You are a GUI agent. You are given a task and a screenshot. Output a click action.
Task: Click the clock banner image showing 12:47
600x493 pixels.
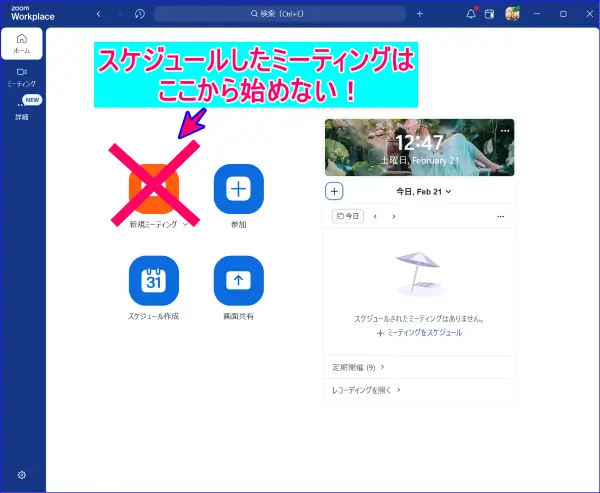click(420, 147)
